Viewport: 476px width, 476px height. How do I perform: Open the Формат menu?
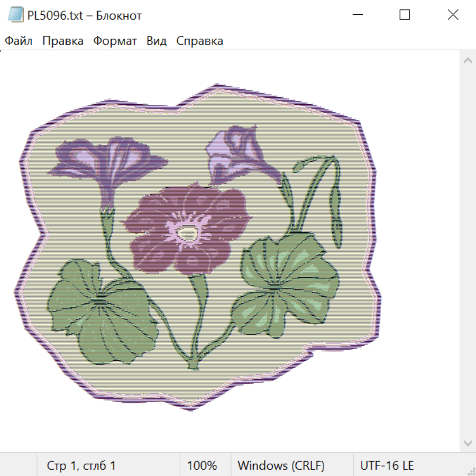[x=115, y=41]
